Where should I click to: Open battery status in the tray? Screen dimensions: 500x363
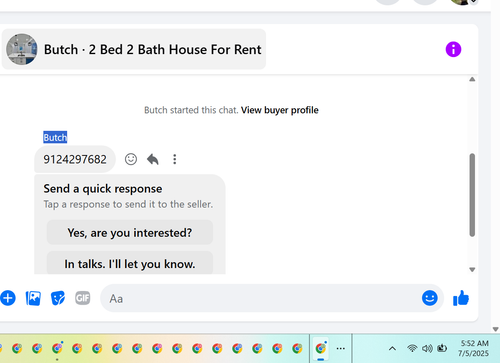[x=442, y=349]
